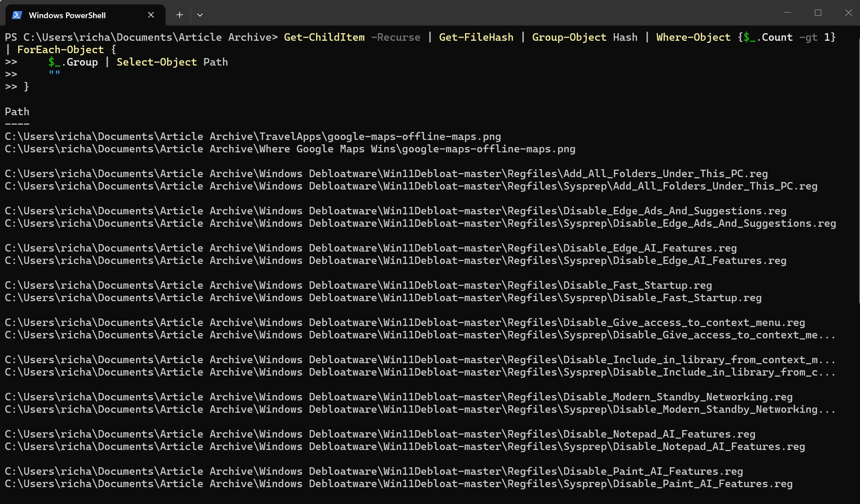Click the Group-Object command text

[x=569, y=37]
